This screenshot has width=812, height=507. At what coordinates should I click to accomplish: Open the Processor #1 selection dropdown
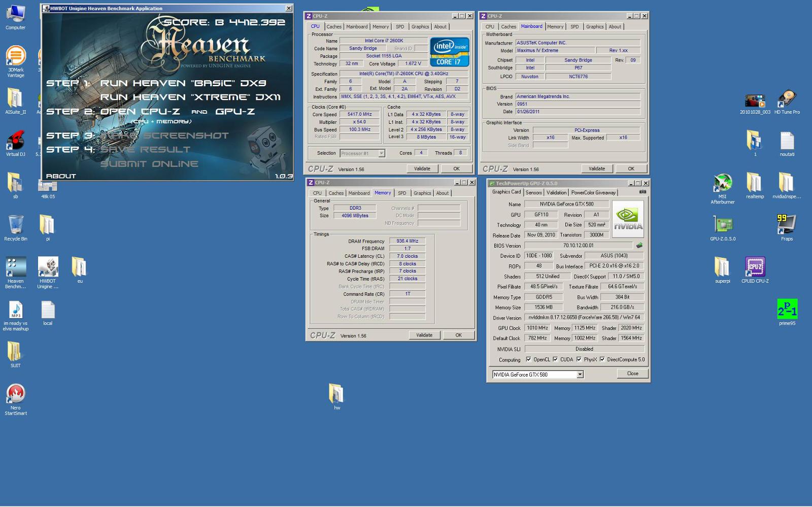pyautogui.click(x=382, y=153)
